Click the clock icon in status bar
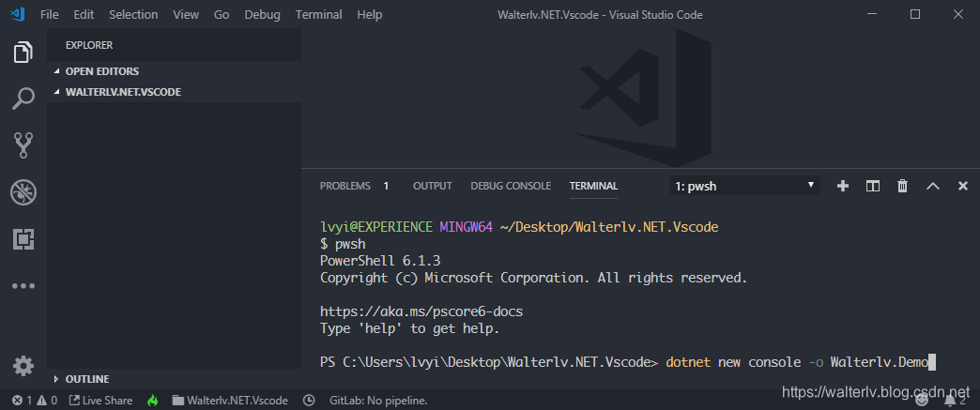Image resolution: width=980 pixels, height=410 pixels. pyautogui.click(x=308, y=401)
